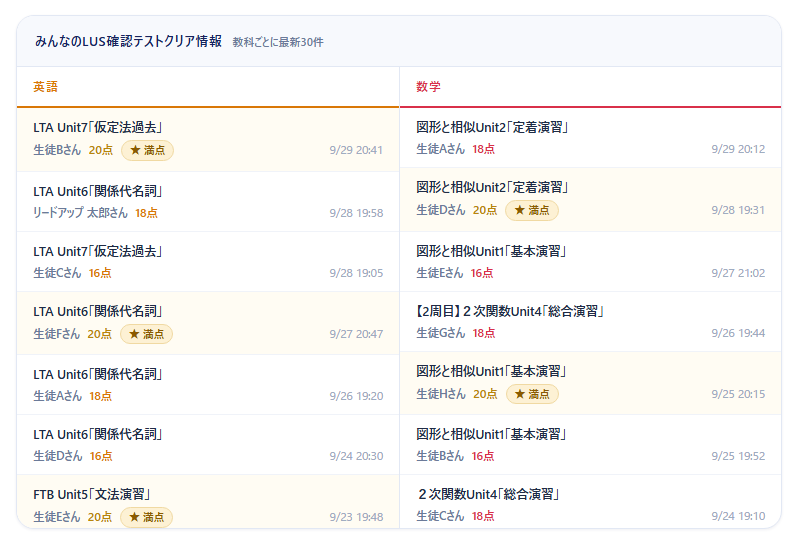Click the 教科ごとに最新30件 subtitle
Image resolution: width=798 pixels, height=545 pixels.
pyautogui.click(x=278, y=42)
